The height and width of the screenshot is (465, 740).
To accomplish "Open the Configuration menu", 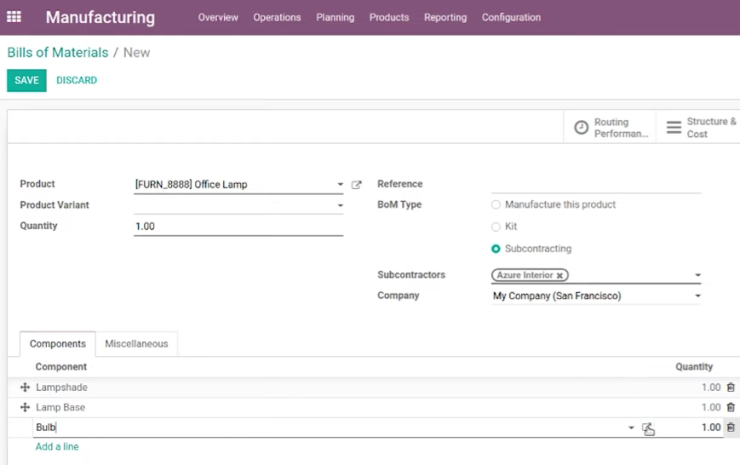I will (511, 17).
